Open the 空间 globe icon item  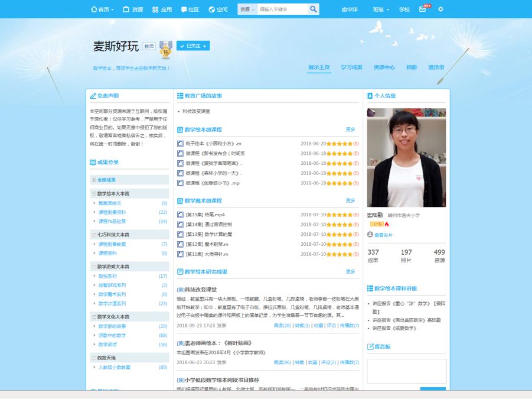(217, 9)
